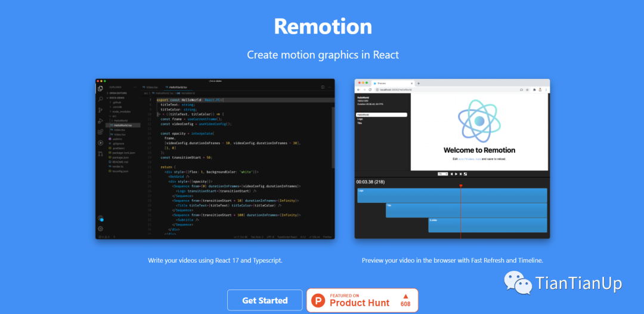Select the Subtitle sequence track in timeline
The image size is (644, 314).
(x=488, y=225)
